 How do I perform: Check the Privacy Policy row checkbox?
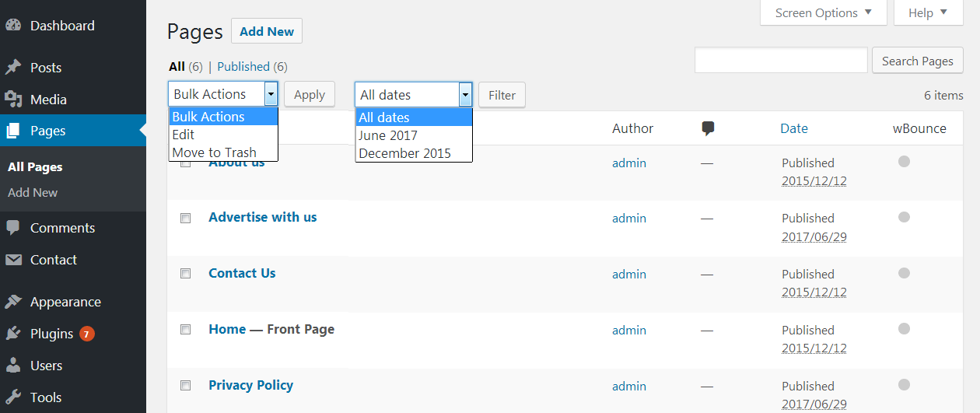(x=185, y=386)
